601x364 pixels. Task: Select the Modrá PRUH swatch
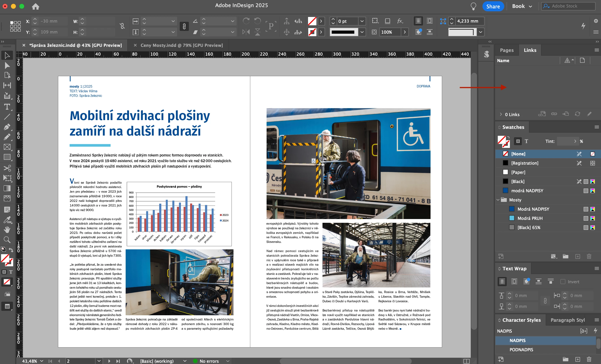coord(530,218)
